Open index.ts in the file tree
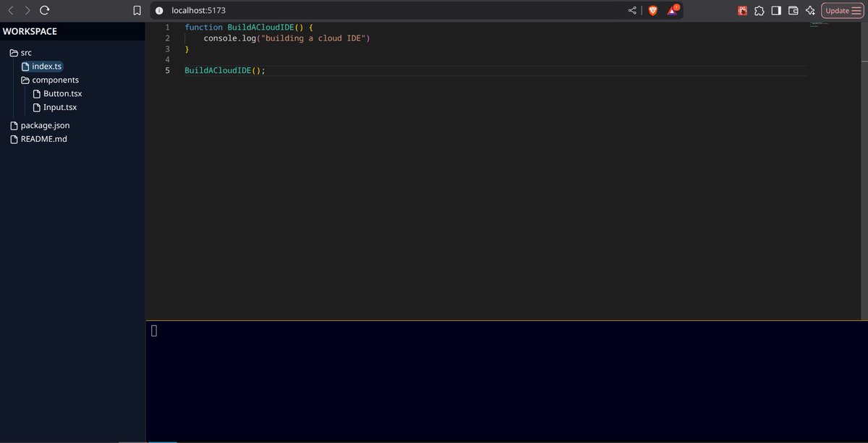Image resolution: width=868 pixels, height=443 pixels. tap(42, 67)
